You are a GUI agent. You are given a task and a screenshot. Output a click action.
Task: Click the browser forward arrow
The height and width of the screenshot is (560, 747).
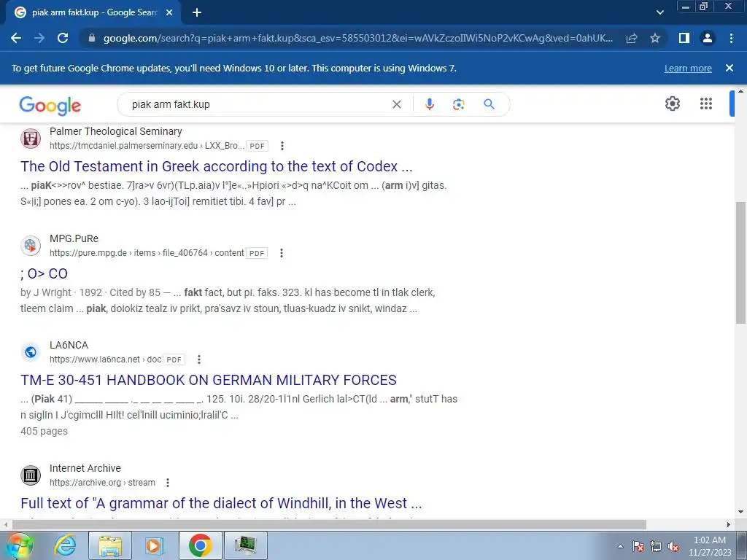[x=39, y=38]
